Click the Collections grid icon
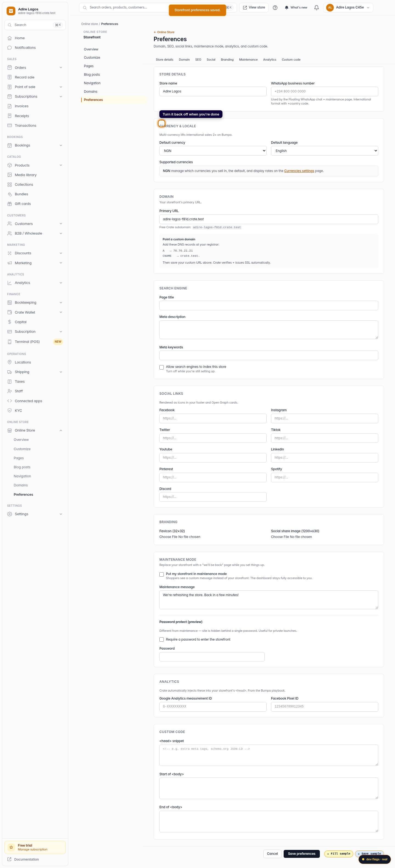The height and width of the screenshot is (868, 395). click(x=9, y=185)
